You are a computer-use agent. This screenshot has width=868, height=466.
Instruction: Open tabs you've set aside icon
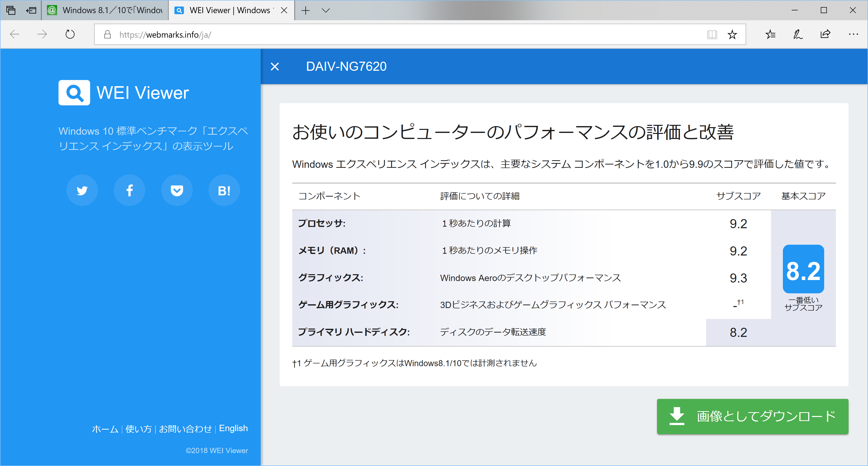pyautogui.click(x=11, y=10)
